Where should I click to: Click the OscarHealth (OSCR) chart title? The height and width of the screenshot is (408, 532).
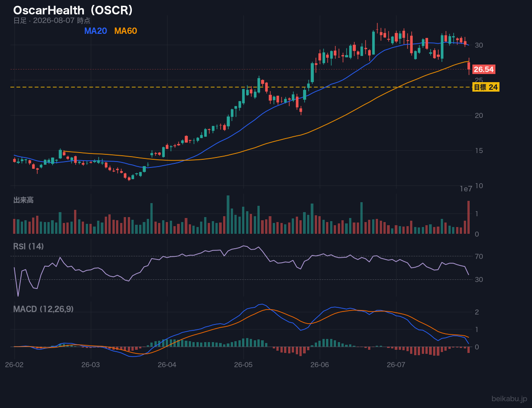click(x=73, y=10)
